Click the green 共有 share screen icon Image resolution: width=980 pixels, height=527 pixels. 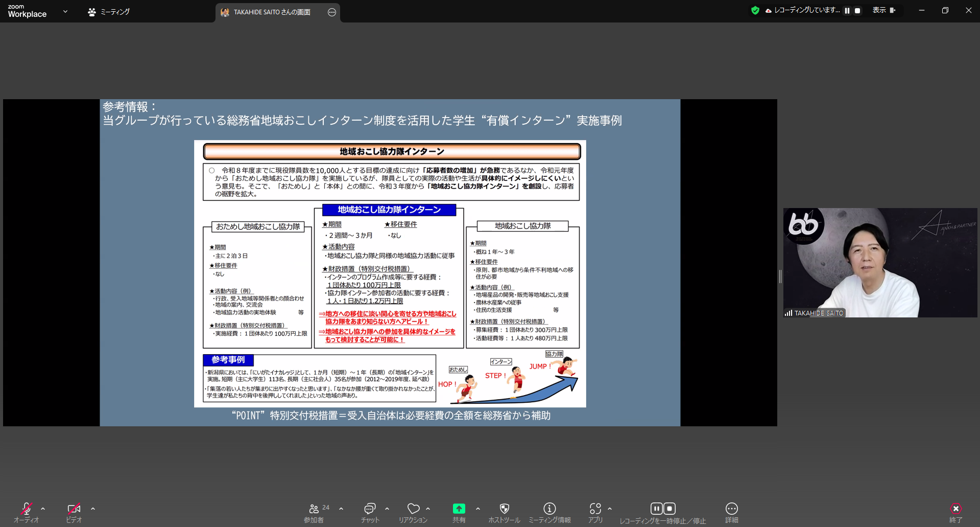tap(459, 509)
